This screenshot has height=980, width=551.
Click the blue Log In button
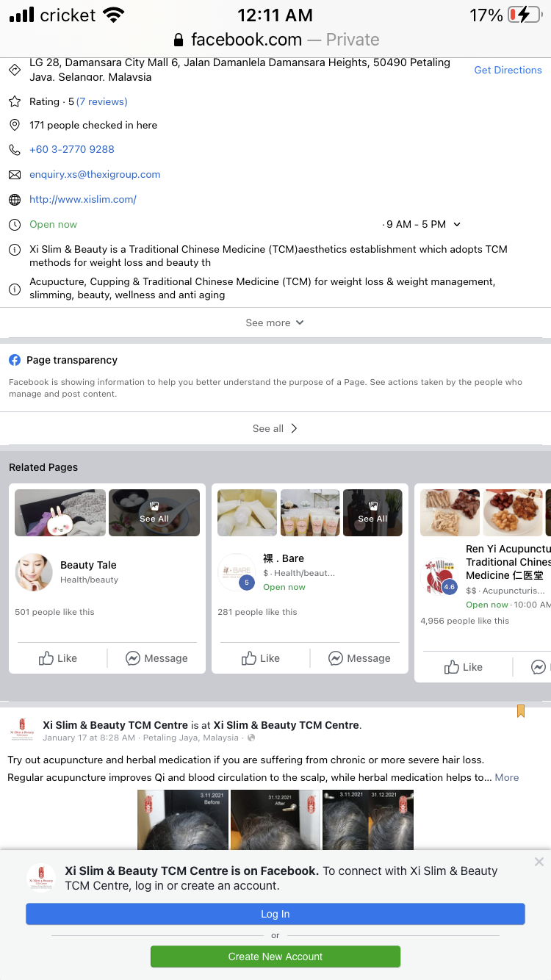tap(275, 914)
